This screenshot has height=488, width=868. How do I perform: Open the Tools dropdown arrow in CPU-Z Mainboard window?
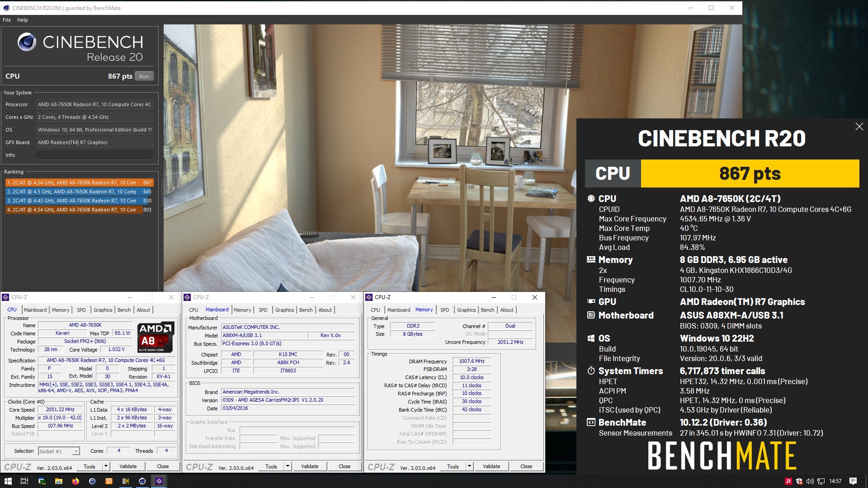[x=288, y=466]
